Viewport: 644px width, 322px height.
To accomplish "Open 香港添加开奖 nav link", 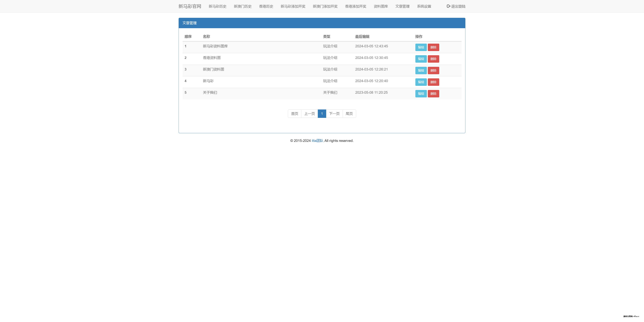I will (356, 6).
